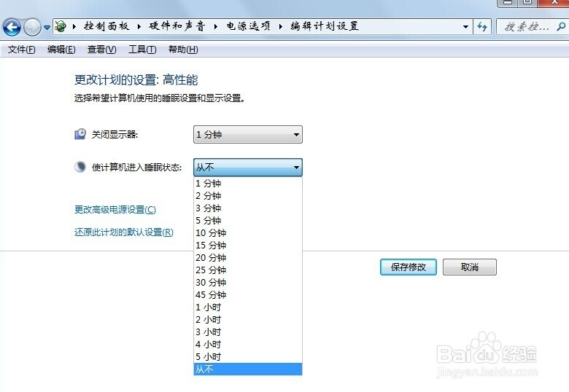Viewport: 569px width, 392px height.
Task: Choose 1 小时 in sleep list
Action: pyautogui.click(x=248, y=307)
